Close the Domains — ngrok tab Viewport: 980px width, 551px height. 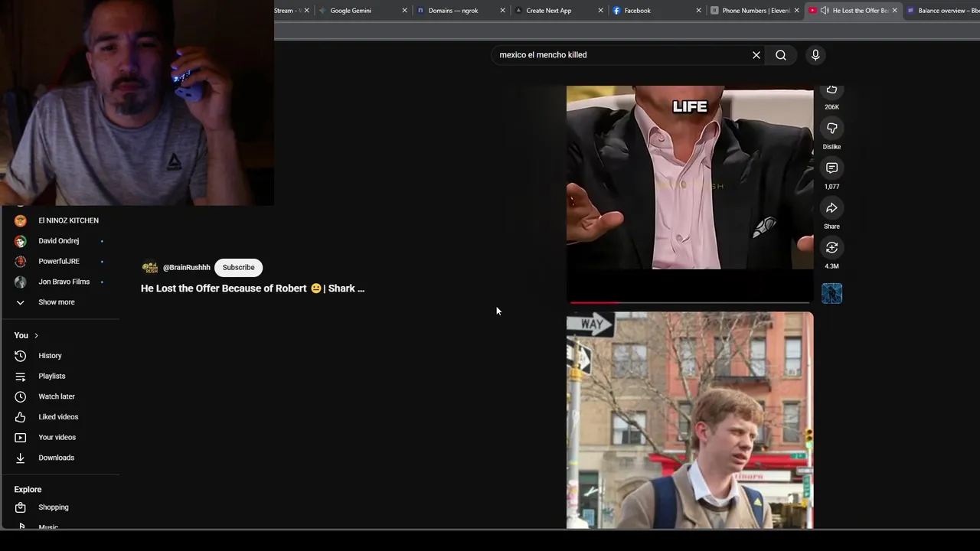(x=502, y=11)
